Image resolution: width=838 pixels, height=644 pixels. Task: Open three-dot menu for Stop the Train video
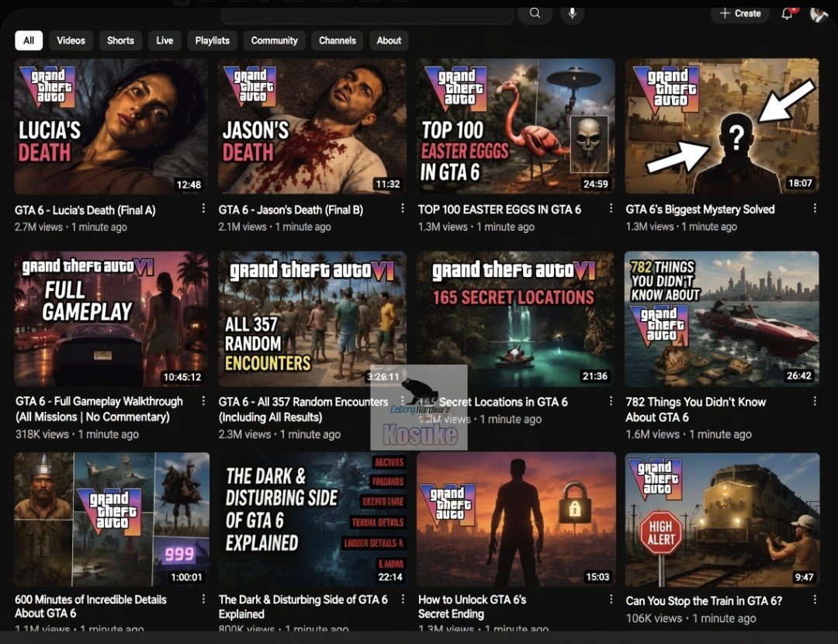(815, 600)
